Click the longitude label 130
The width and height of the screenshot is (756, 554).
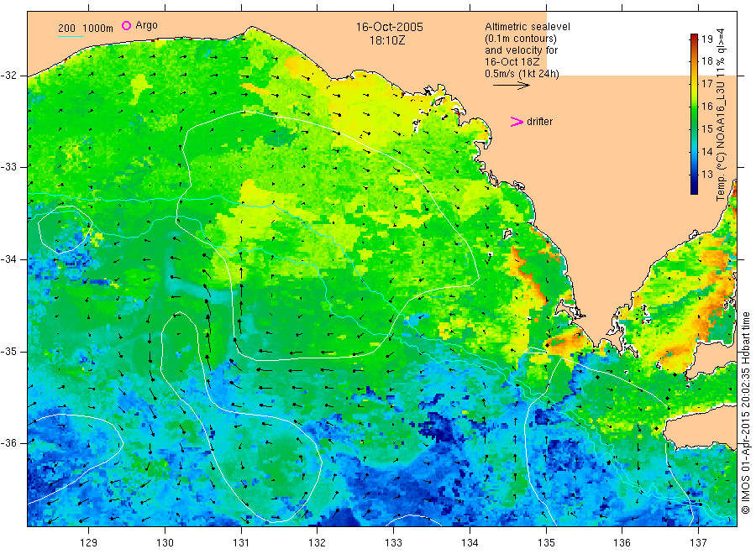(165, 543)
